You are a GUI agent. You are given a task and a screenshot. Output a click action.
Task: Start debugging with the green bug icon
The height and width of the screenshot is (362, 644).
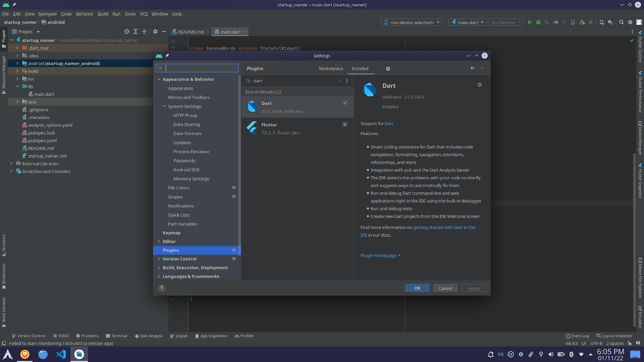538,22
